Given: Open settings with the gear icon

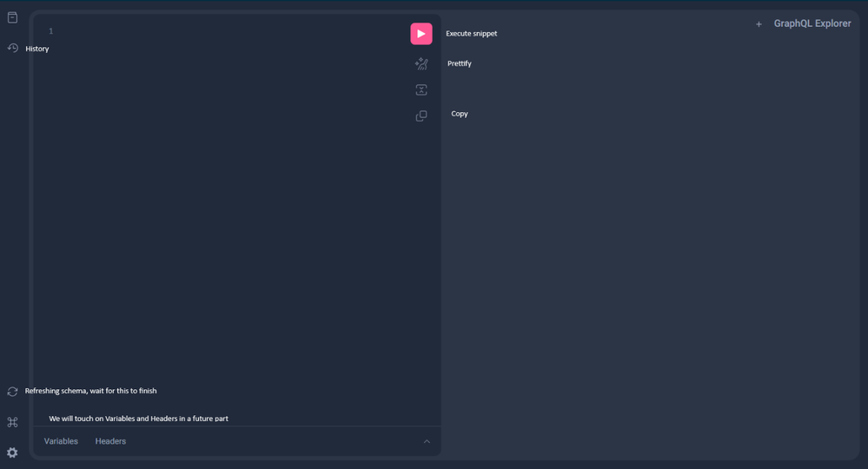Looking at the screenshot, I should point(12,452).
